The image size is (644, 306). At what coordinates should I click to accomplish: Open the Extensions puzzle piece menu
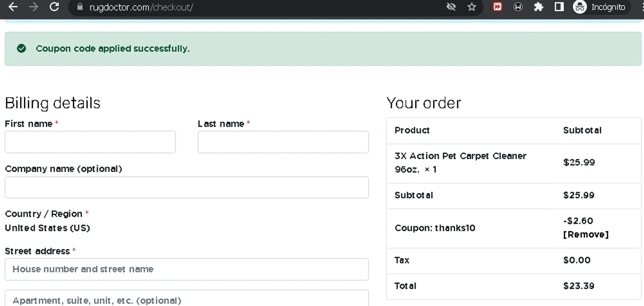pyautogui.click(x=538, y=7)
